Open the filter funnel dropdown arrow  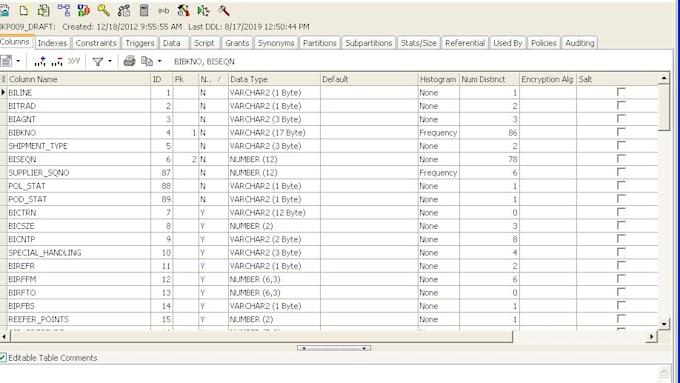pos(110,61)
